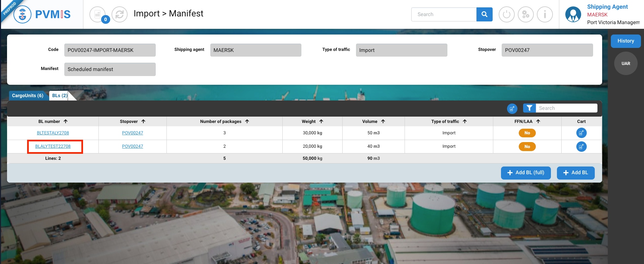Click the information icon

[545, 14]
